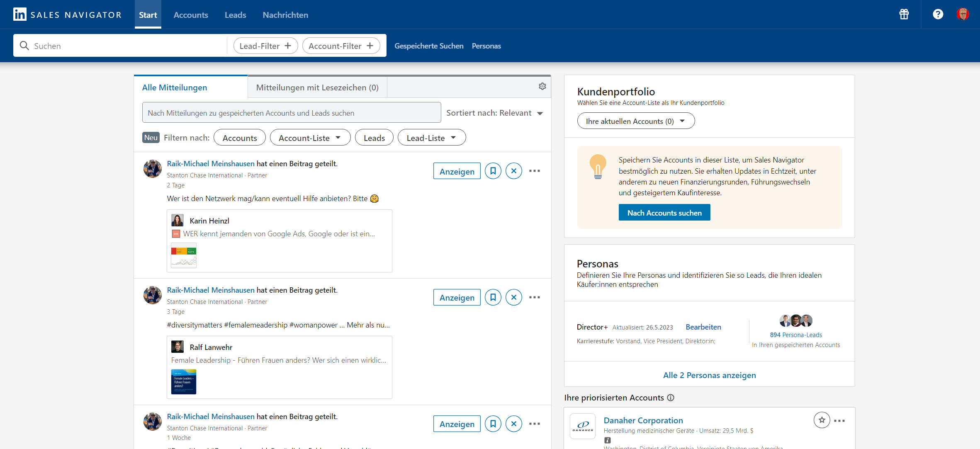This screenshot has height=449, width=980.
Task: Open the Nachrichten tab
Action: [x=285, y=15]
